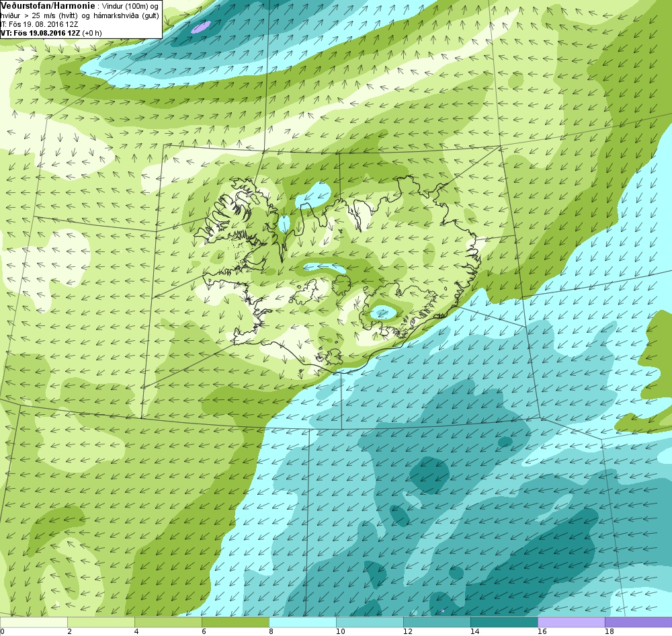The image size is (672, 636).
Task: Click the pale yellow 0–2 m/s legend swatch
Action: pos(34,622)
